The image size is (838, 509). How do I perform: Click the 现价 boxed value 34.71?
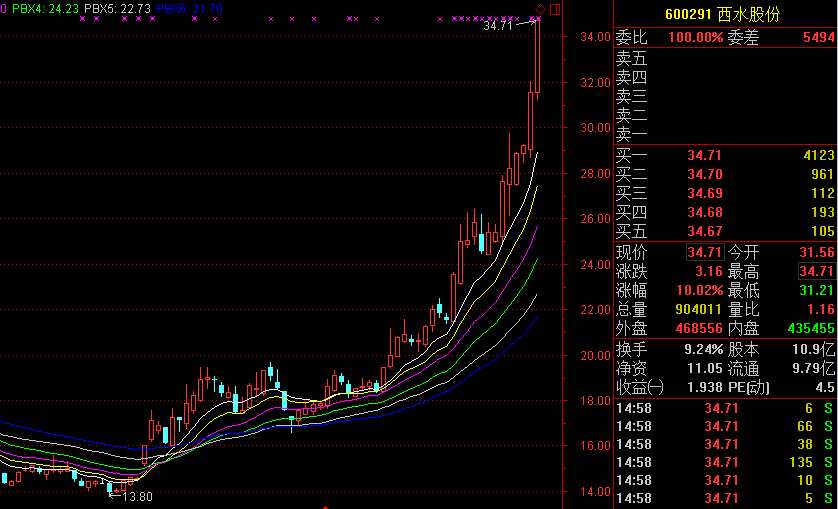tap(704, 252)
